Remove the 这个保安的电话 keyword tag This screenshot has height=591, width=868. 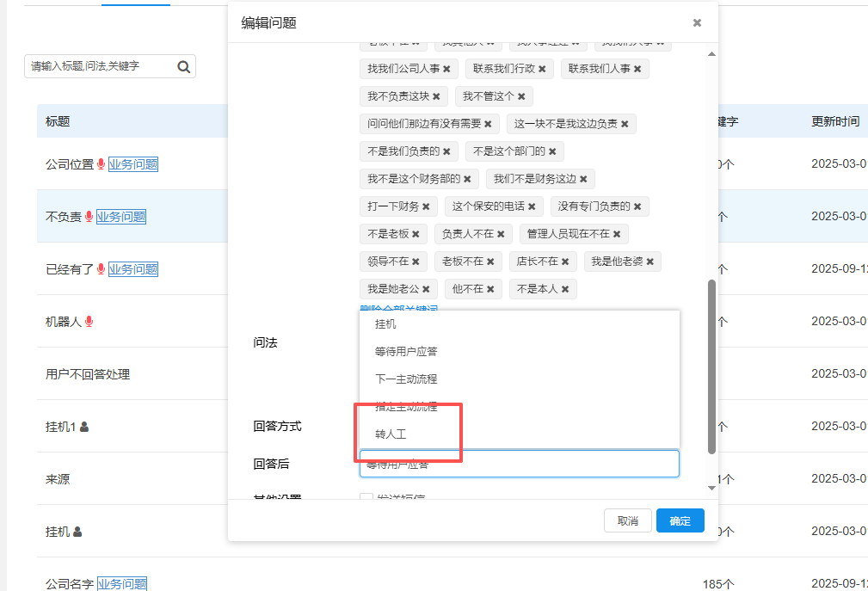coord(532,207)
